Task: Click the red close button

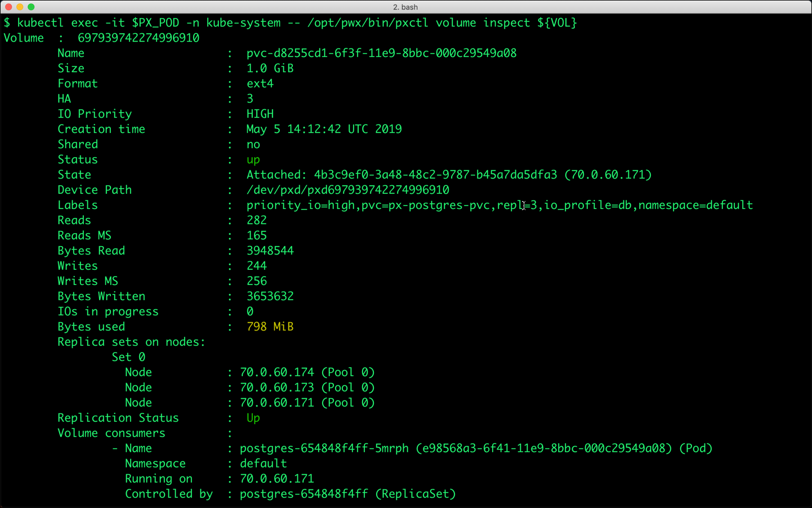Action: 8,7
